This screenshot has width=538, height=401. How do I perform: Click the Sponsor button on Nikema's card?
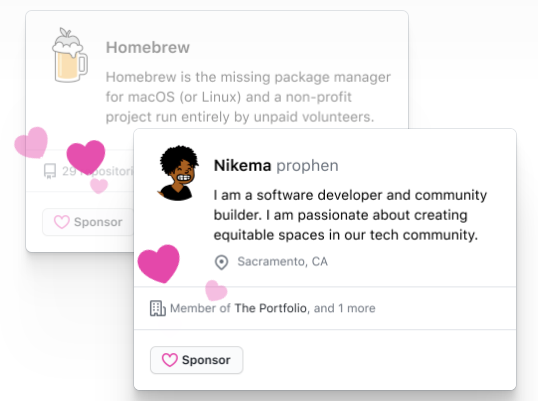click(x=196, y=360)
